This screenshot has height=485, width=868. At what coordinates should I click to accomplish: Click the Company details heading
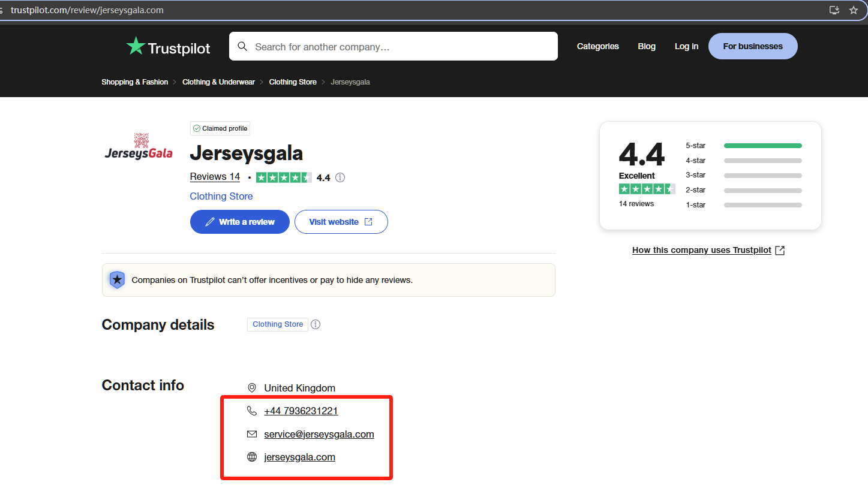158,325
